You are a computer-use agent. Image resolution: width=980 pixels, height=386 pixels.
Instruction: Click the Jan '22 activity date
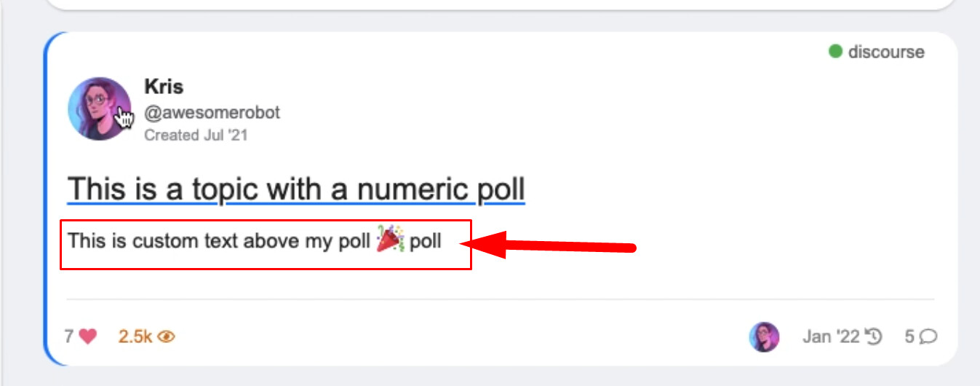[831, 336]
